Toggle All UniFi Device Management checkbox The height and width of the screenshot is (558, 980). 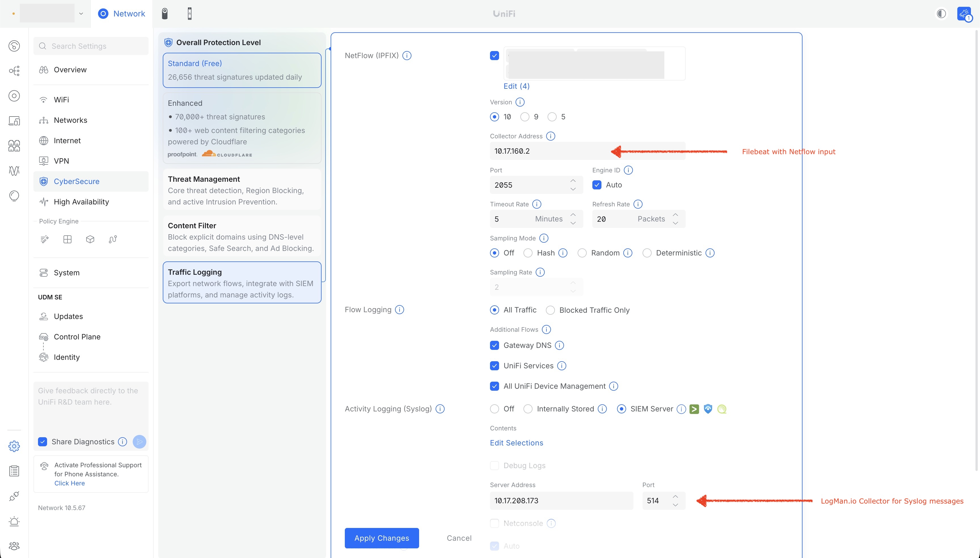(x=495, y=386)
